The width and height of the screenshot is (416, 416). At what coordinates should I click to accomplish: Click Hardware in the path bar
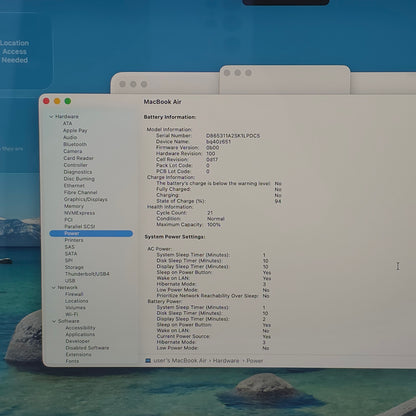[226, 361]
